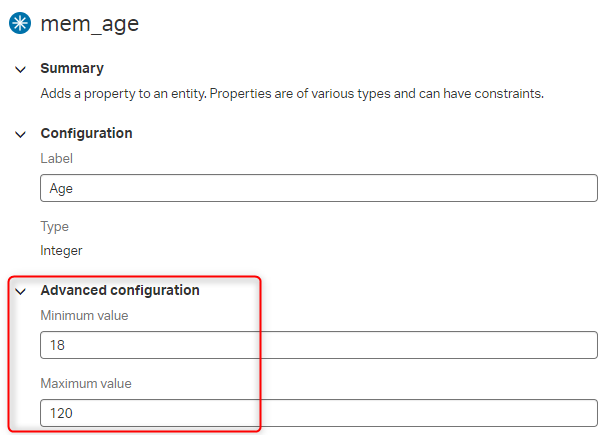
Task: Click the Summary section heading
Action: coord(72,68)
